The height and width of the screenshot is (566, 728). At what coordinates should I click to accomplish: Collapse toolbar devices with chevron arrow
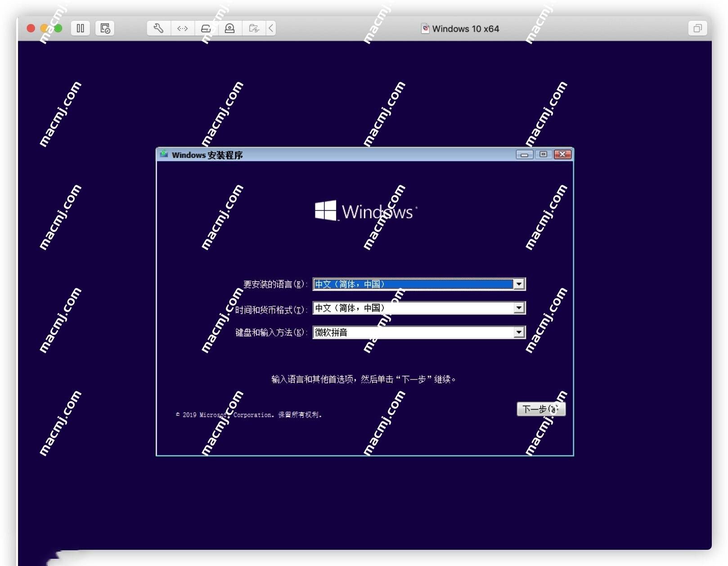pos(271,28)
